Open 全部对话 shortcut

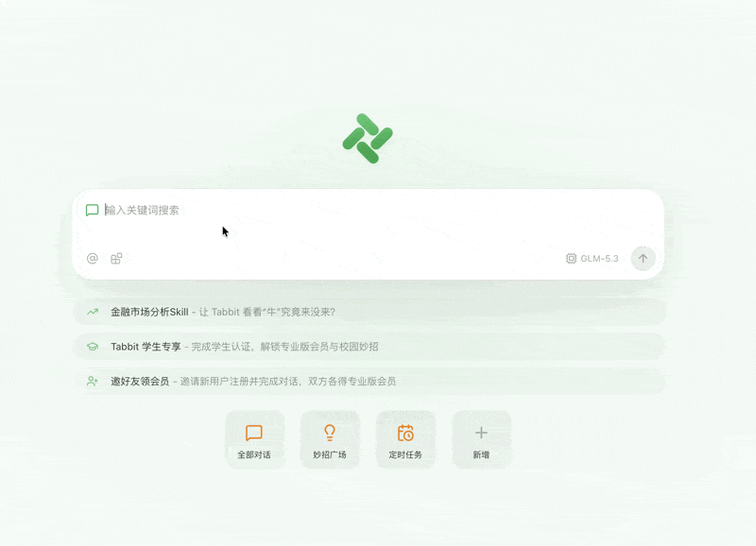(x=254, y=440)
